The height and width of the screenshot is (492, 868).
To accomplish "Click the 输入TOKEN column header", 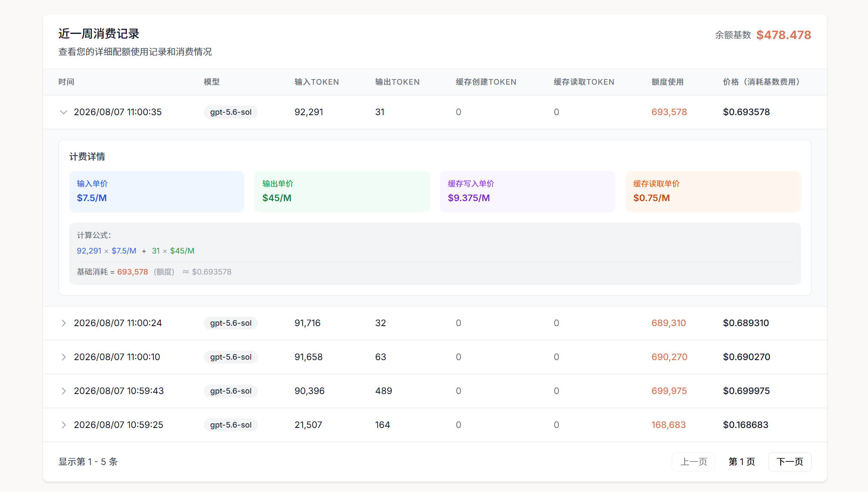I will [x=317, y=82].
